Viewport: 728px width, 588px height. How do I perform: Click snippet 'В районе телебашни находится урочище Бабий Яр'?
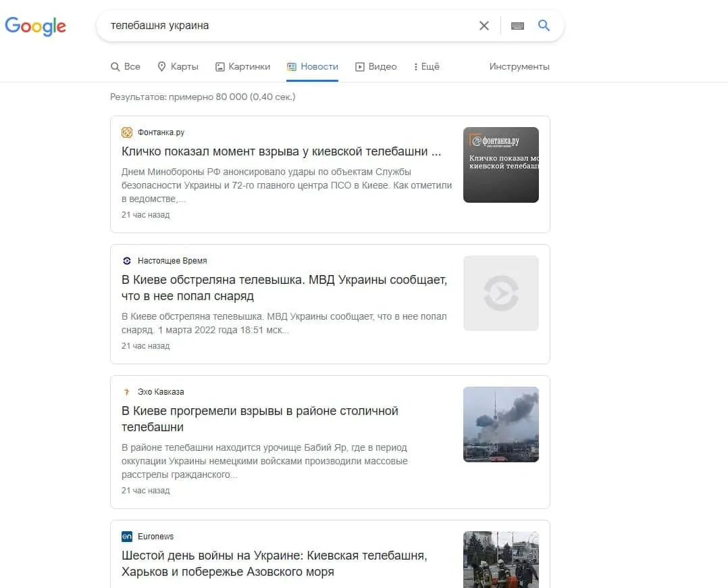[265, 461]
